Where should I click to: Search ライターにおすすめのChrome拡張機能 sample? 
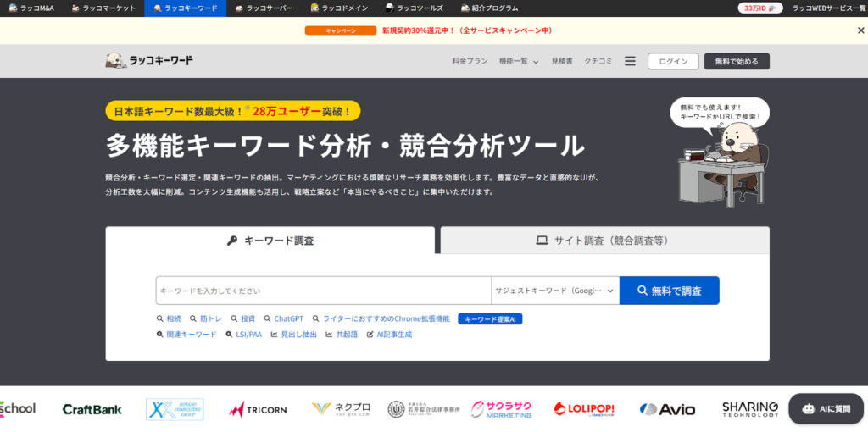(381, 319)
